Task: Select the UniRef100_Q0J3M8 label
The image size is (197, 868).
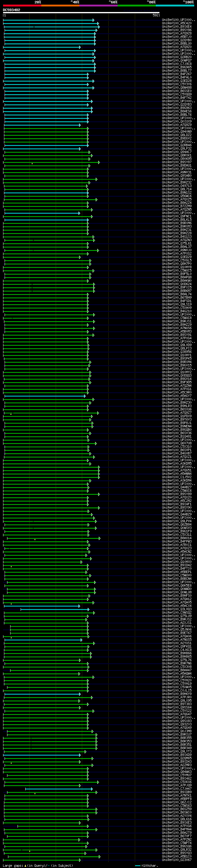Action: pos(177,731)
